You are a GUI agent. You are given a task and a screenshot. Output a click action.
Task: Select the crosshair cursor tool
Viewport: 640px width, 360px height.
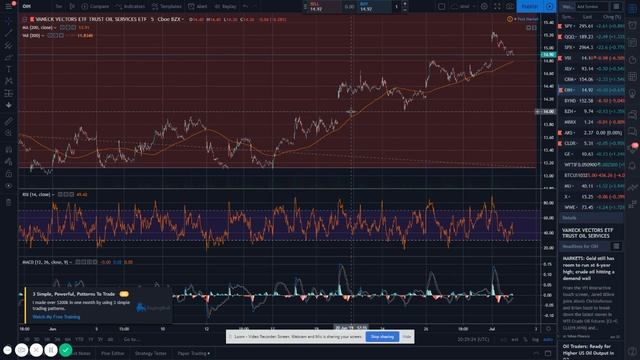(x=9, y=21)
